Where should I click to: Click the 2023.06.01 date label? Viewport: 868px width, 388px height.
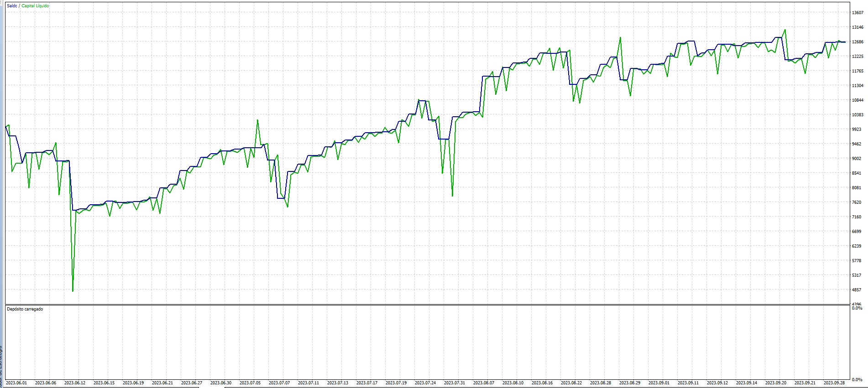tap(16, 383)
